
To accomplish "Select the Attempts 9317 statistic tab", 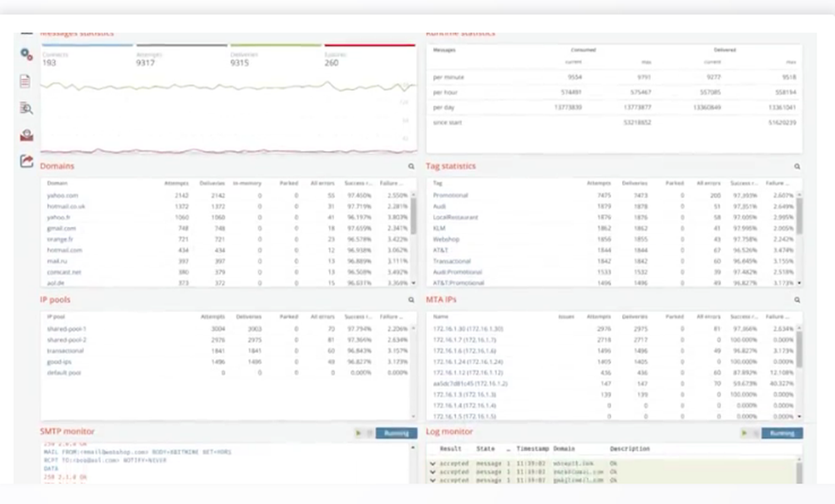I will (181, 57).
